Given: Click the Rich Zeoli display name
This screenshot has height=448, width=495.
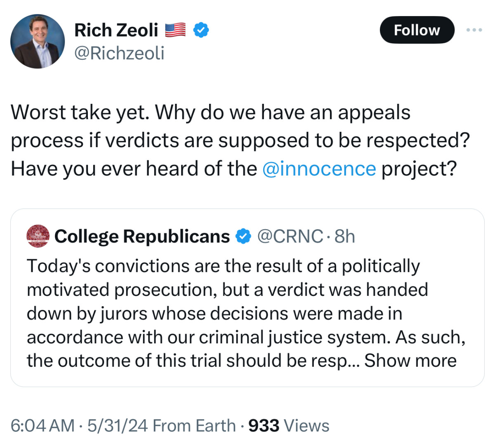Looking at the screenshot, I should click(x=116, y=29).
